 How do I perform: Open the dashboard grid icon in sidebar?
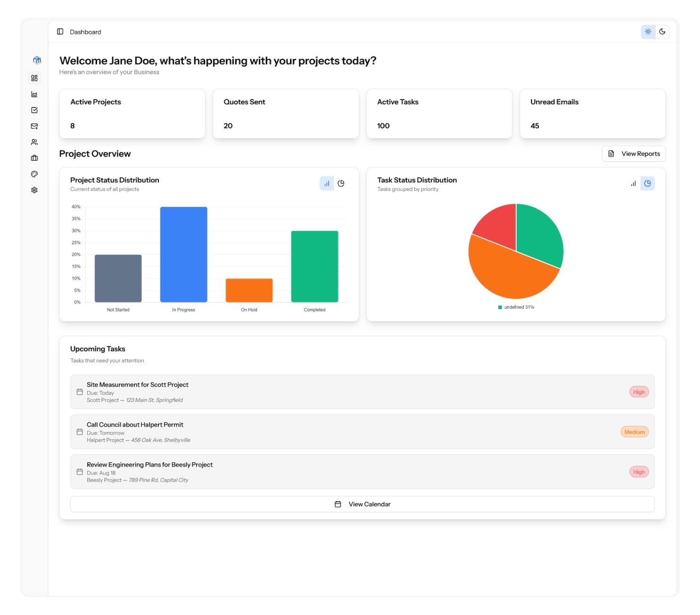[x=34, y=78]
